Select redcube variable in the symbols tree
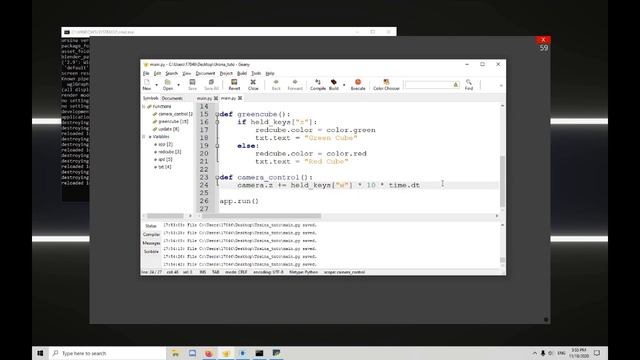Viewport: 640px width, 360px height. 169,152
